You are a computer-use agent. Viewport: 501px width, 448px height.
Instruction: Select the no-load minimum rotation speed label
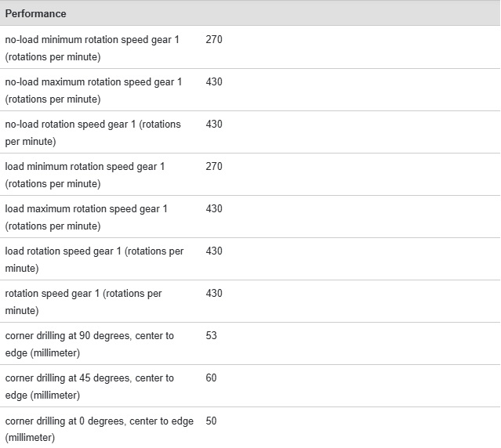[x=92, y=49]
